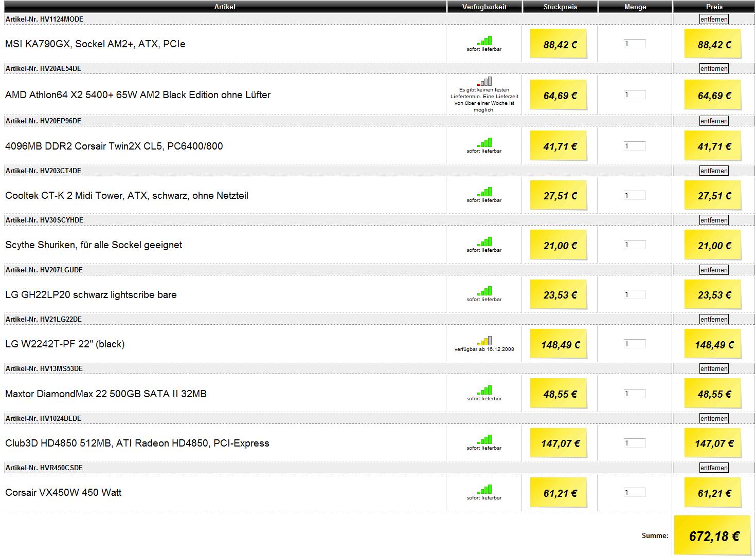
Task: Click unit price note 147,07 € in Stückpreis column
Action: pos(559,443)
